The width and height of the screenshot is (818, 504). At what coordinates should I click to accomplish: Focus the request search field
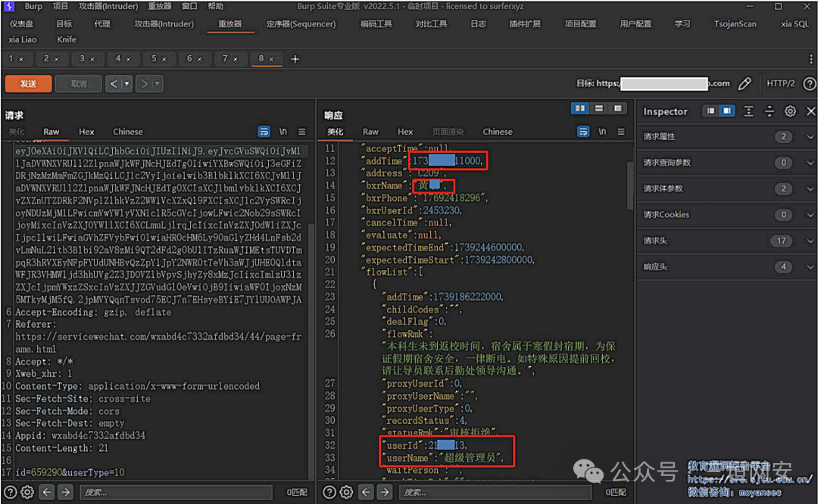(x=176, y=492)
